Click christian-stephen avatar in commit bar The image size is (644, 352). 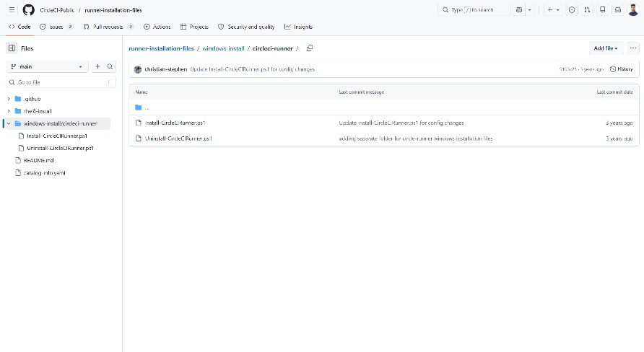pyautogui.click(x=138, y=69)
